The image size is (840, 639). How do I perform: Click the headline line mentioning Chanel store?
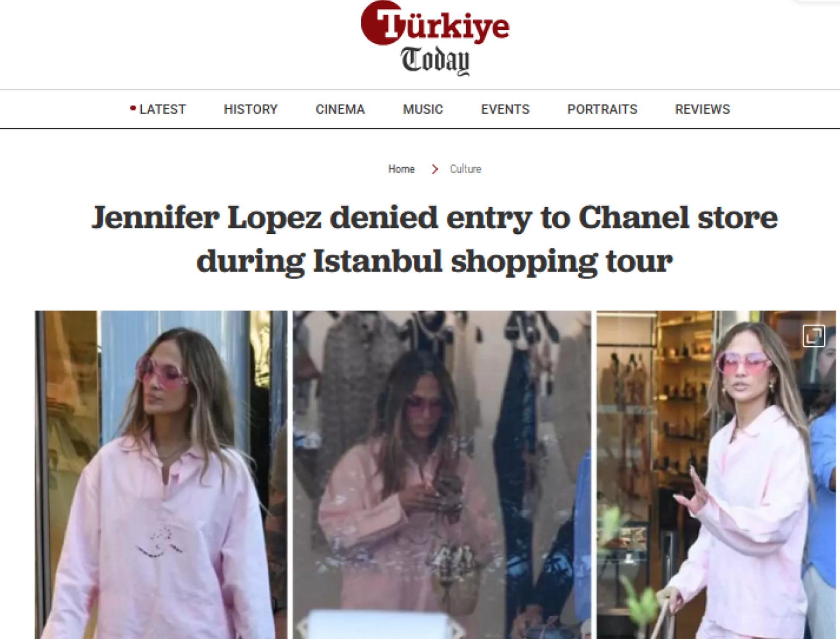[x=434, y=218]
